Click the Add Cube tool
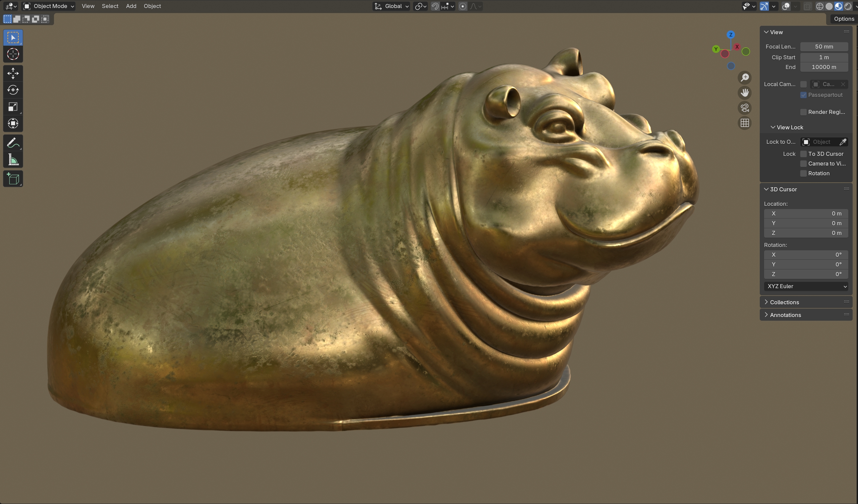 [x=13, y=179]
